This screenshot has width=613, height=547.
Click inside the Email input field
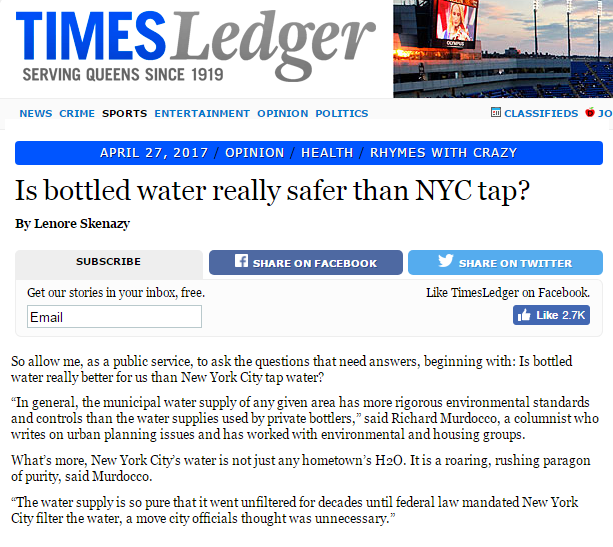(x=115, y=317)
